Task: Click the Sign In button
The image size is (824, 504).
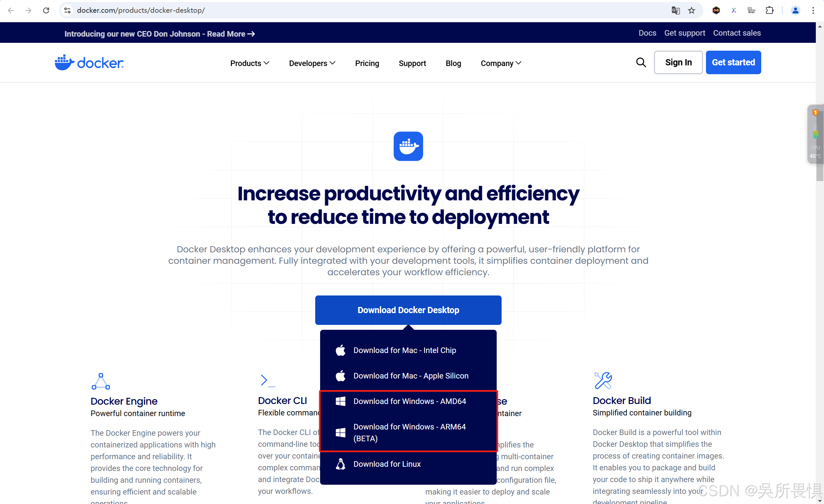Action: (x=678, y=62)
